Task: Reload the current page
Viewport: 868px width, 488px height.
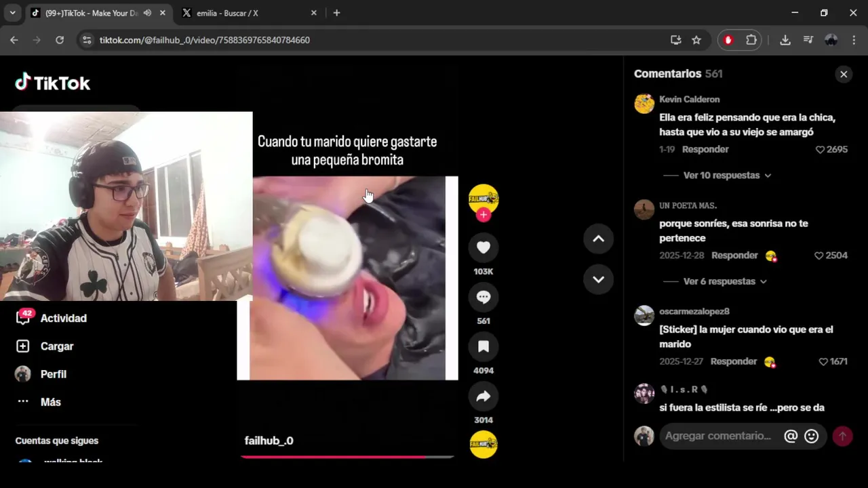Action: click(60, 40)
